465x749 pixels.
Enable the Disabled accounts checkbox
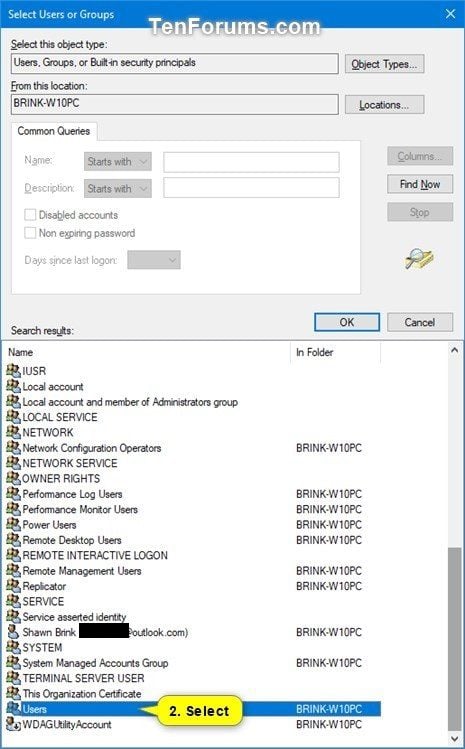30,214
